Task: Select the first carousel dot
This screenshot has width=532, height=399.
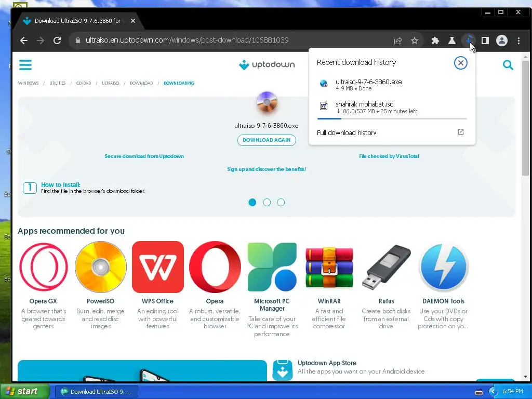Action: [252, 202]
